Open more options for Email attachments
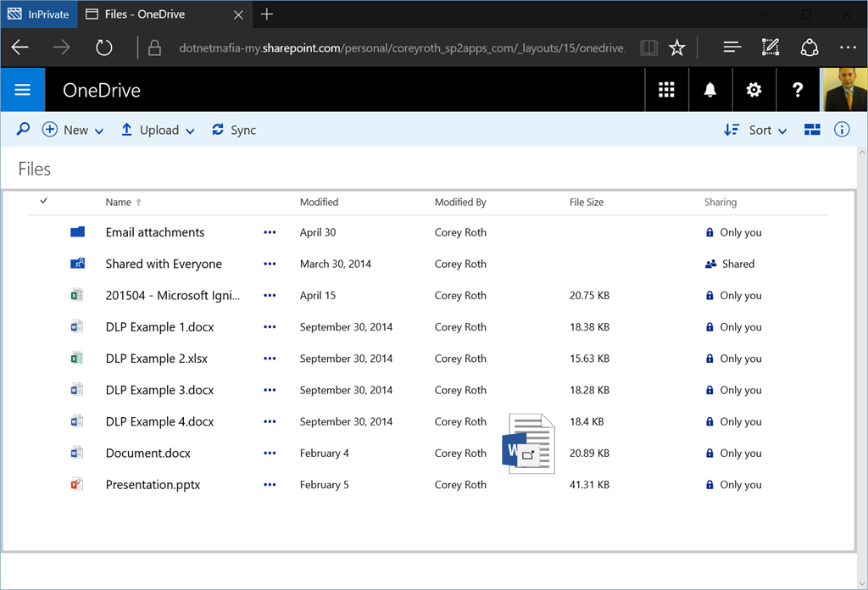The width and height of the screenshot is (868, 590). (270, 232)
